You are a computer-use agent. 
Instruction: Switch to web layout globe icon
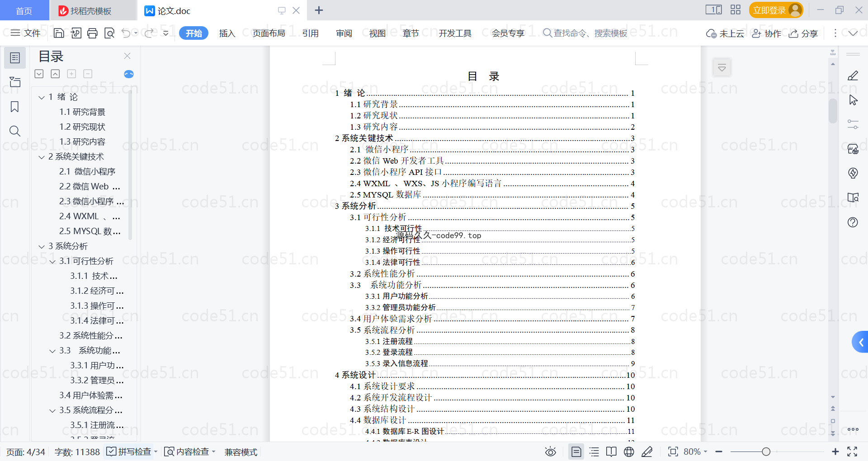629,452
